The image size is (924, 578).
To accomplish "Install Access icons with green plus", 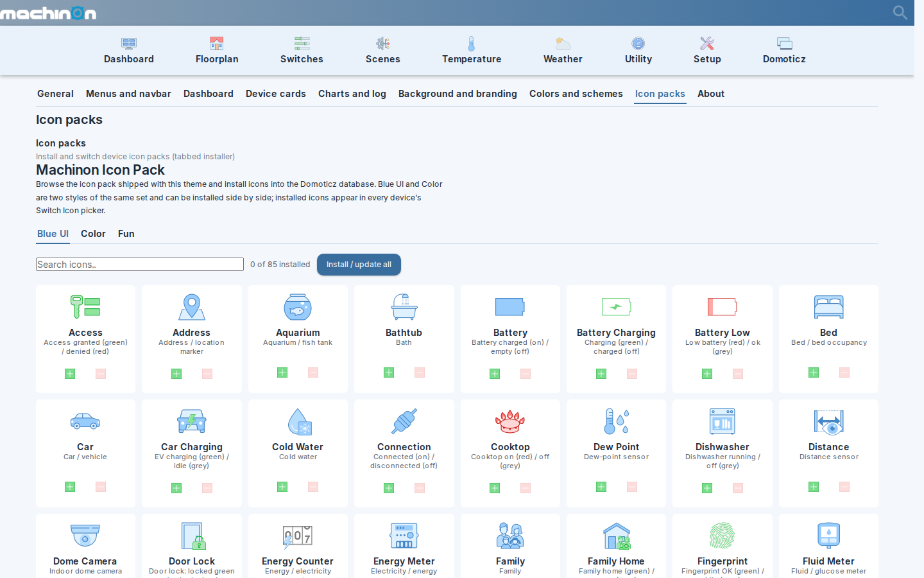I will 70,374.
